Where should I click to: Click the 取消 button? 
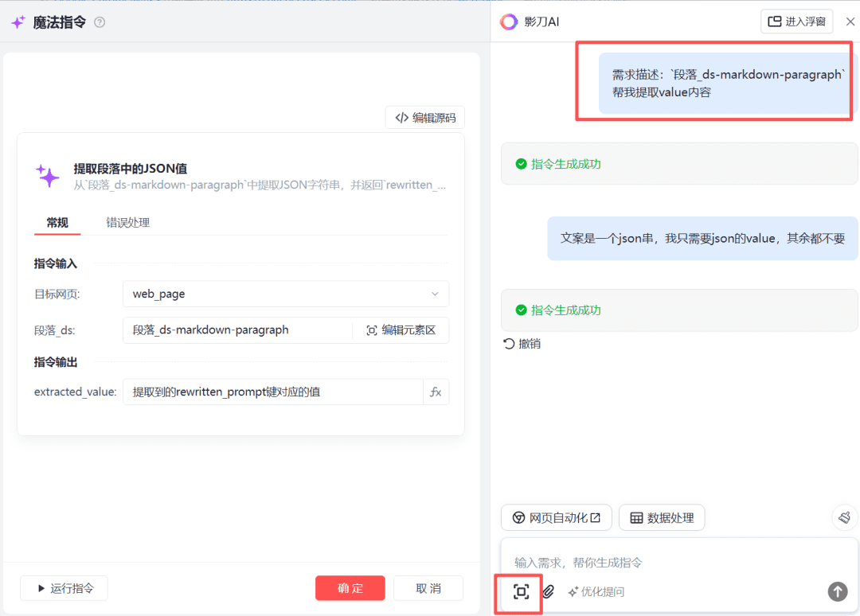[428, 588]
